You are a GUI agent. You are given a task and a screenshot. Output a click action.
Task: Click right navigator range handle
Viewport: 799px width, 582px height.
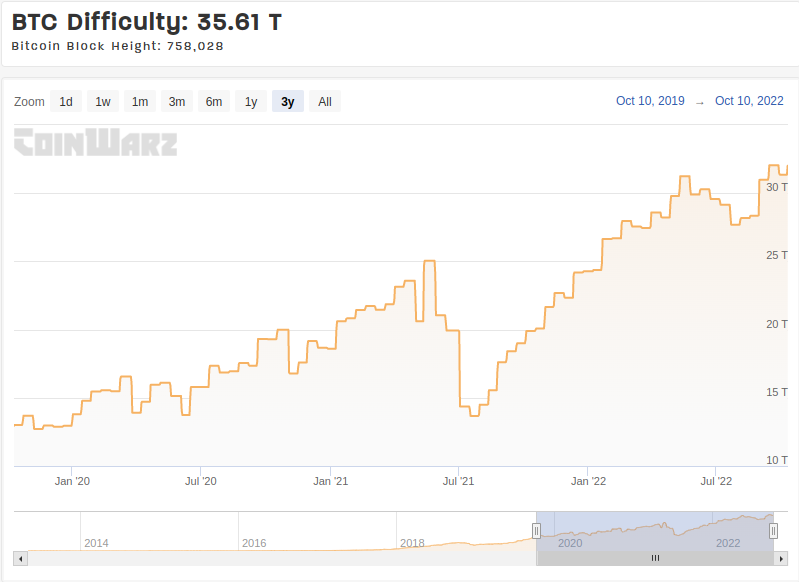click(773, 531)
